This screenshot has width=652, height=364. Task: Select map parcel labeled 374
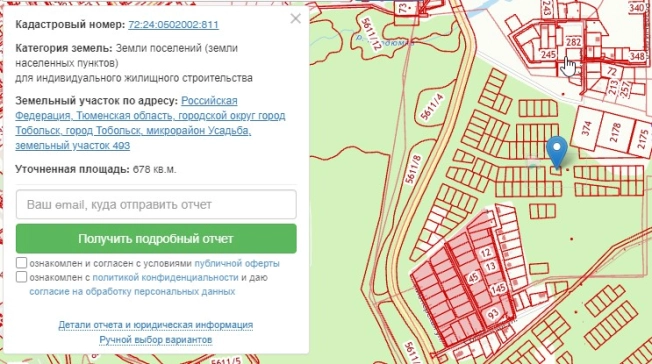coord(586,129)
